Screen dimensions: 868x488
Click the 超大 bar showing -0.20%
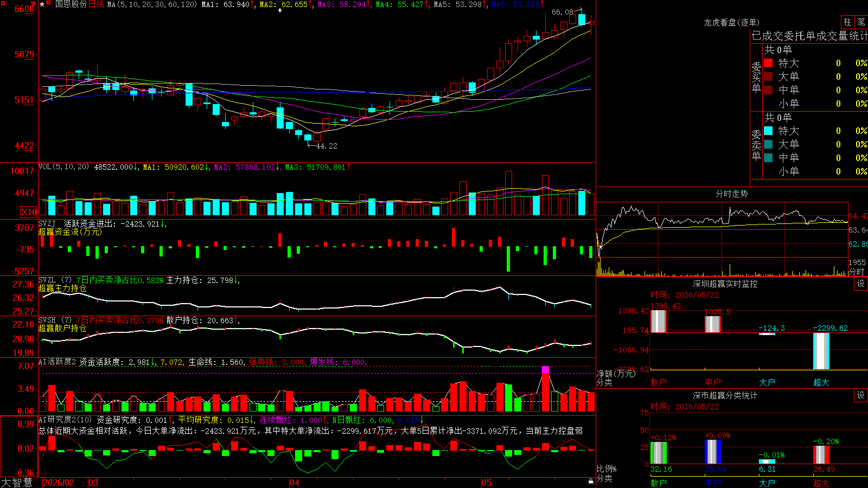821,455
